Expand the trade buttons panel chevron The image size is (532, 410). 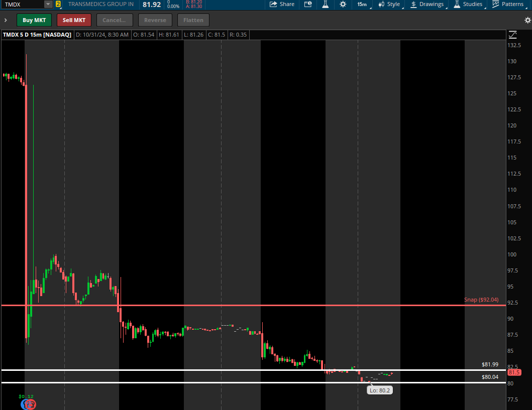click(6, 20)
